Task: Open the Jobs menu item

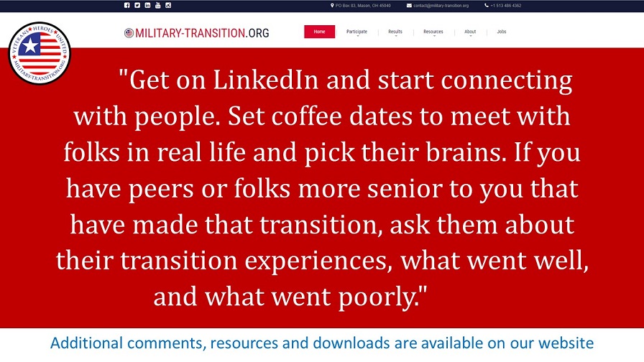Action: tap(501, 32)
